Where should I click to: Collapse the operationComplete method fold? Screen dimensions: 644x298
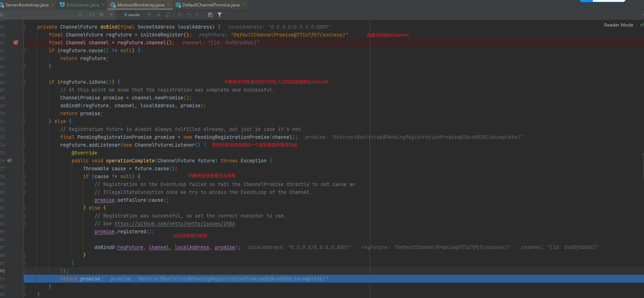(x=24, y=161)
